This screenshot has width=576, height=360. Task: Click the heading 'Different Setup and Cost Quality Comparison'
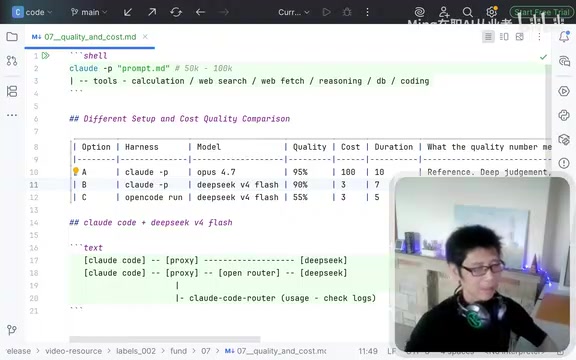coord(187,119)
